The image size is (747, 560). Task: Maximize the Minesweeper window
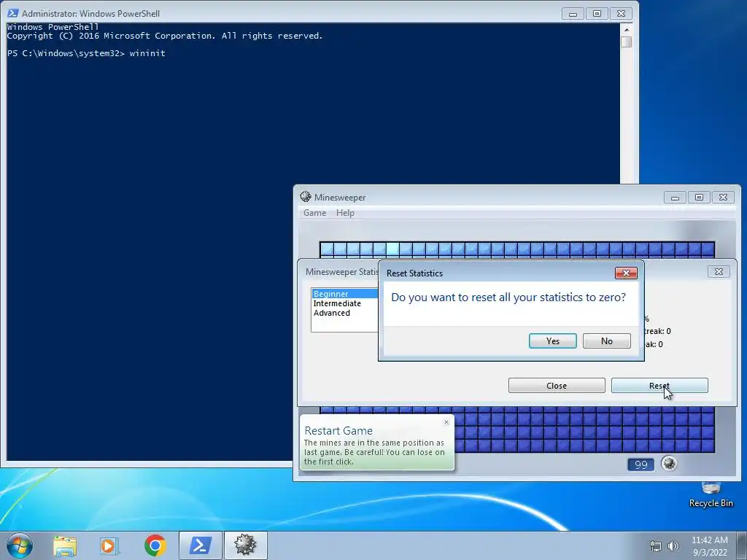[699, 197]
